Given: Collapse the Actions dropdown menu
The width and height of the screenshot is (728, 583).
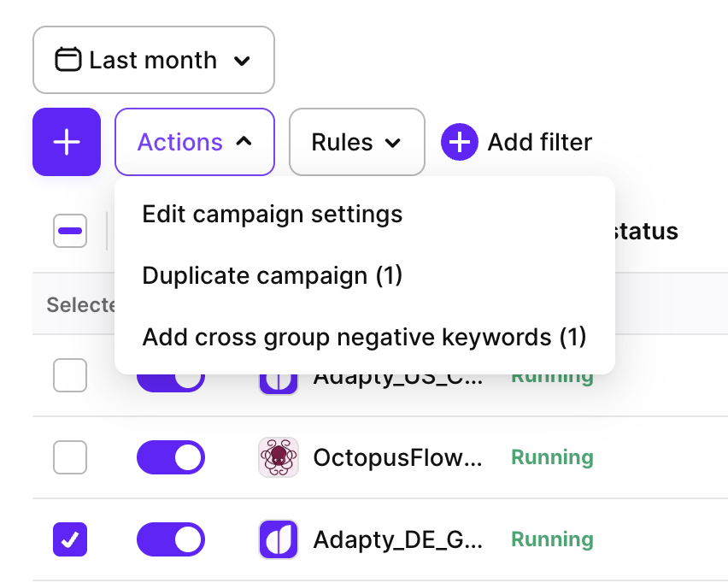Looking at the screenshot, I should coord(195,142).
